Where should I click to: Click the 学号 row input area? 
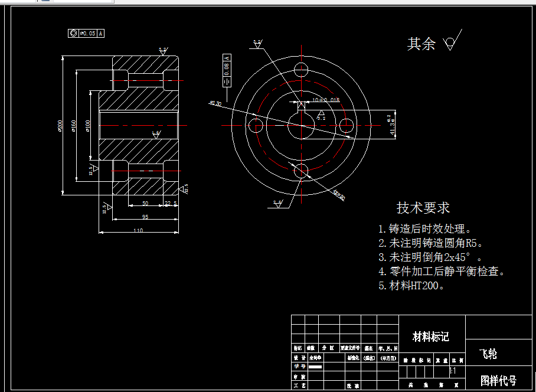(x=315, y=367)
